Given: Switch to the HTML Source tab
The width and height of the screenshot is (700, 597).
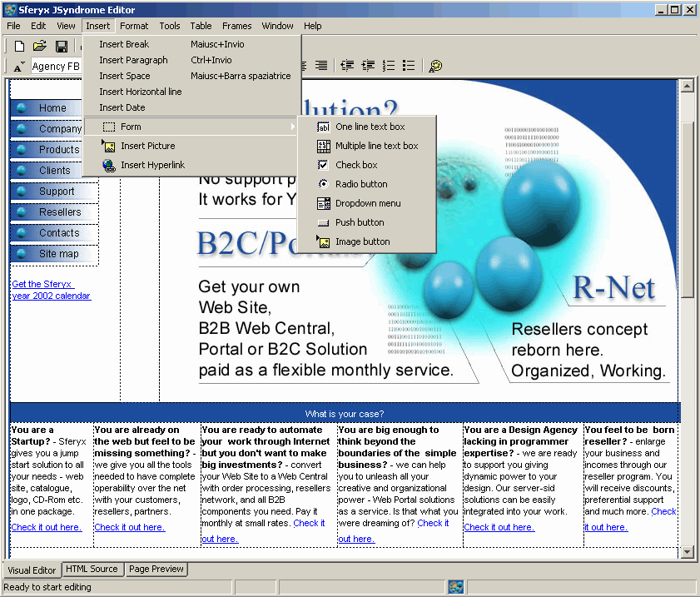Looking at the screenshot, I should tap(92, 569).
